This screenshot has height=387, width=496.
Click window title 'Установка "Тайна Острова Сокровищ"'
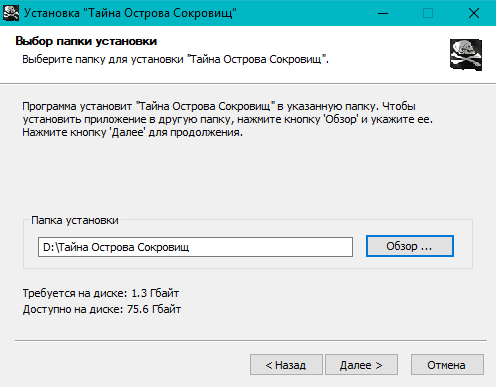[130, 13]
